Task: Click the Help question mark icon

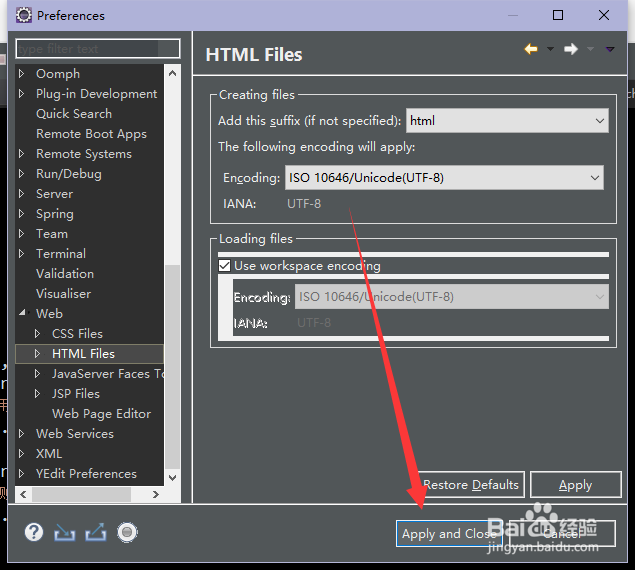Action: [34, 532]
